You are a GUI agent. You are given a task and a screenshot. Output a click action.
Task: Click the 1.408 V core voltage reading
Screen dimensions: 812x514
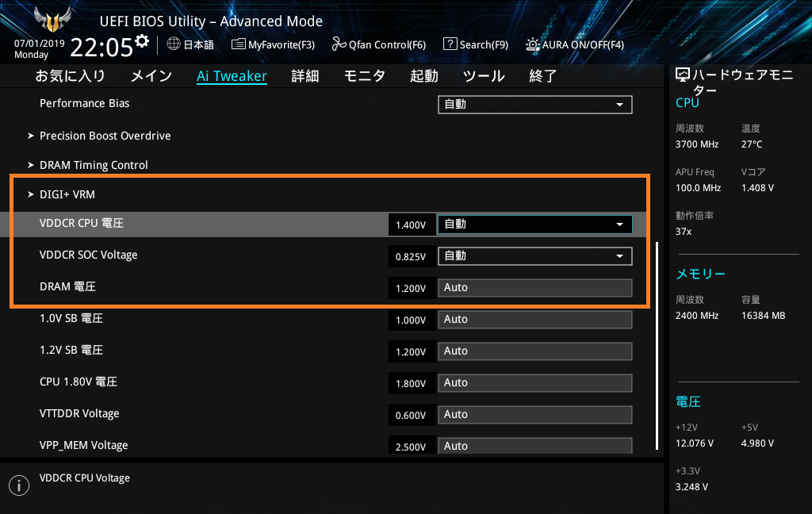(x=757, y=188)
